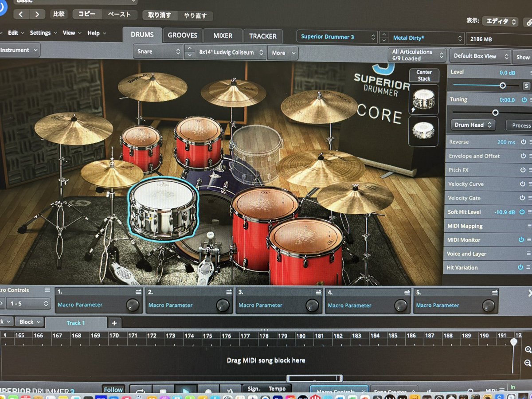Open the 1 - 5 macro range dropdown
Image resolution: width=532 pixels, height=399 pixels.
[27, 304]
